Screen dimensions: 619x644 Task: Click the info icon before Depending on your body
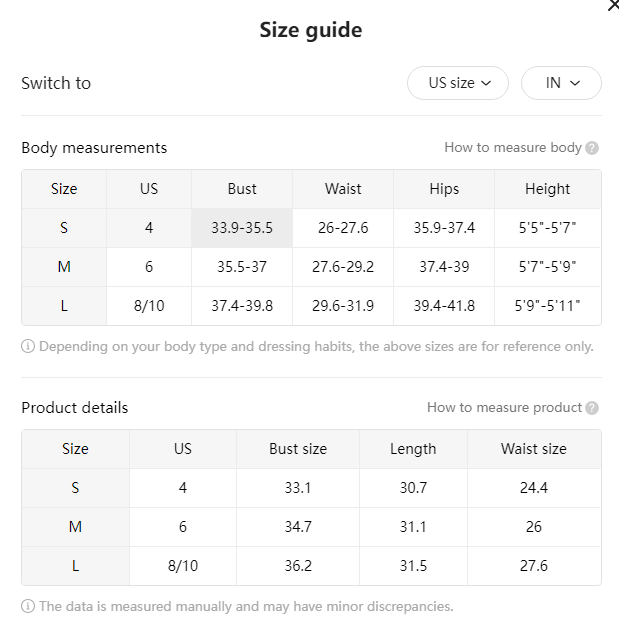click(28, 346)
